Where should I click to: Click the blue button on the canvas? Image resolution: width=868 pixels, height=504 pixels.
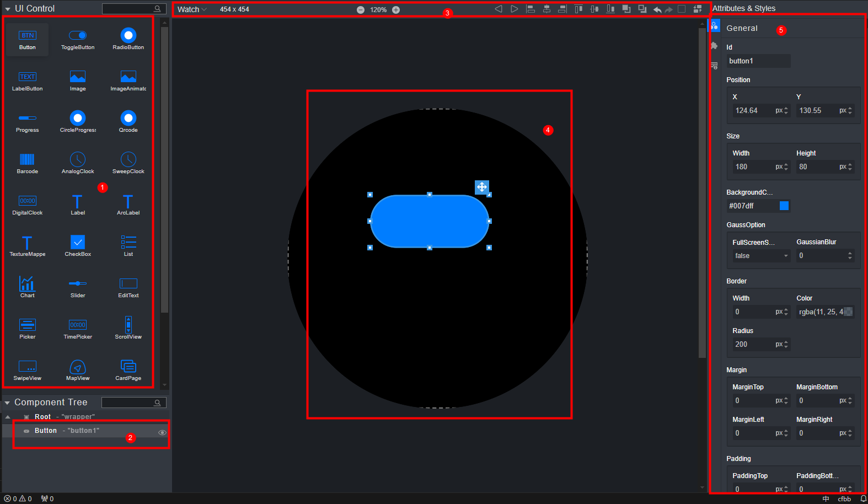point(429,221)
